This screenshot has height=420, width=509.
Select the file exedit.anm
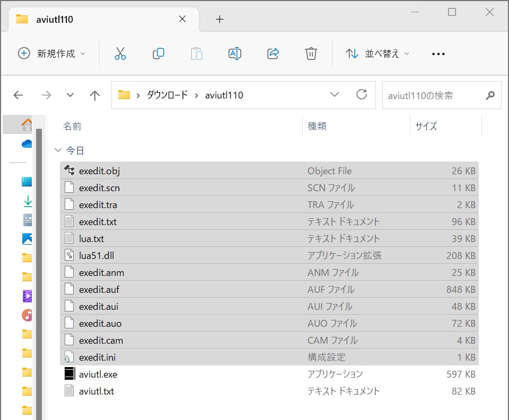click(x=269, y=272)
